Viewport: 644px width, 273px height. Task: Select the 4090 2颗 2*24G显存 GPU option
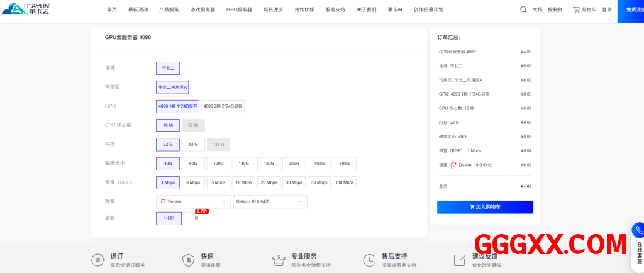click(x=223, y=106)
